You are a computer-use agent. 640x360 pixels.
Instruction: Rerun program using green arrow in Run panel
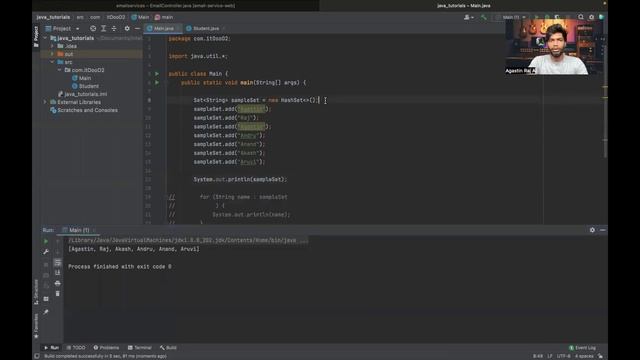click(46, 241)
